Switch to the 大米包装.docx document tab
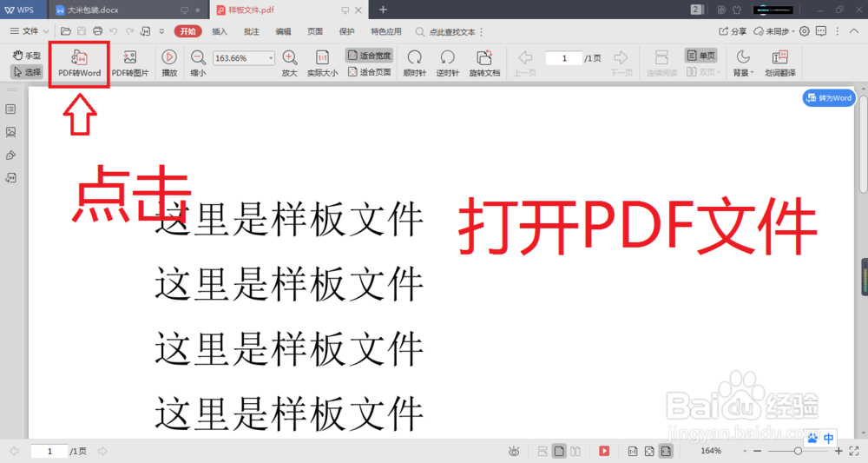 click(x=128, y=10)
